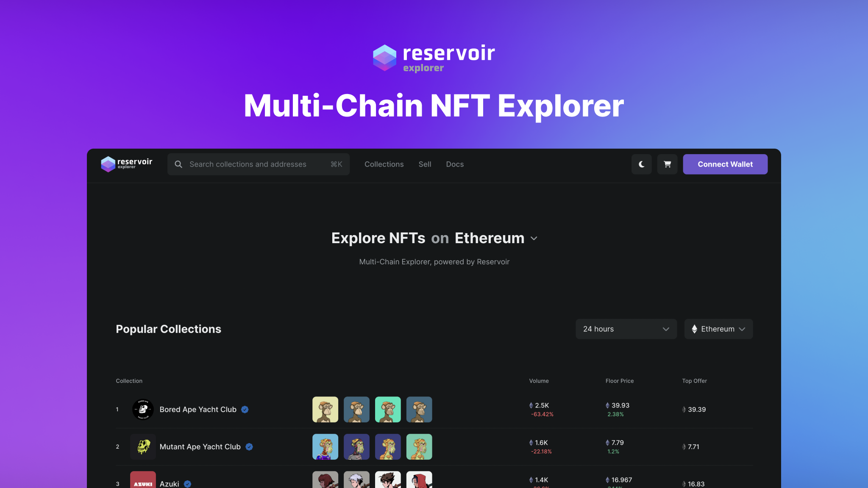This screenshot has width=868, height=488.
Task: Toggle dark mode with the moon icon
Action: pos(642,164)
